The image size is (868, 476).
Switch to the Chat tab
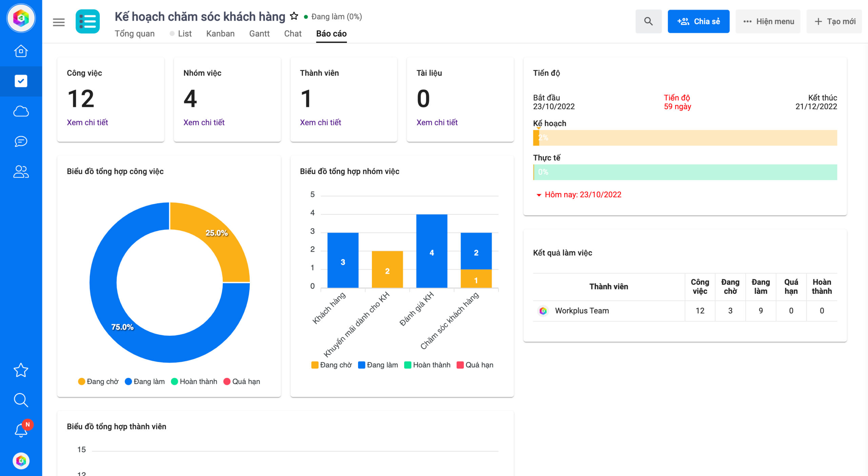(293, 34)
